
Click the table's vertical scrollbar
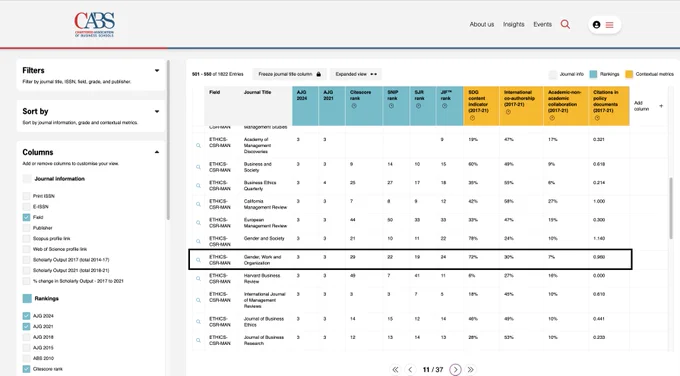click(670, 208)
